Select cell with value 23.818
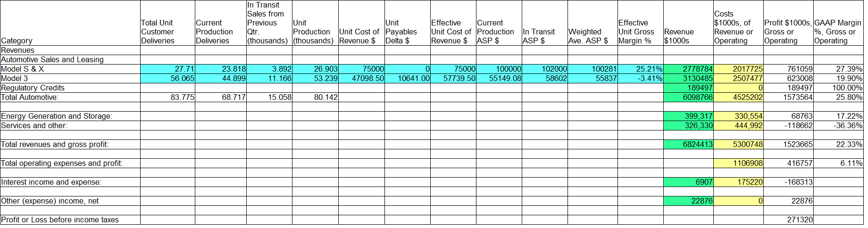This screenshot has height=228, width=868. coord(221,69)
